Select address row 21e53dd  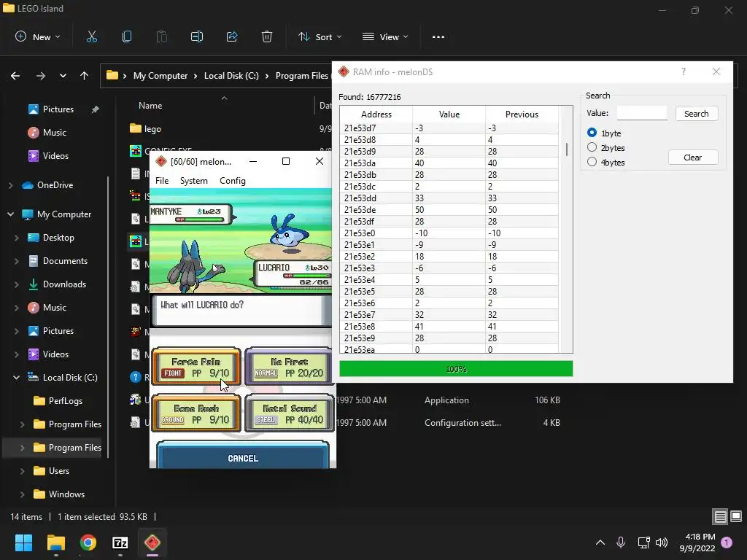(x=449, y=198)
